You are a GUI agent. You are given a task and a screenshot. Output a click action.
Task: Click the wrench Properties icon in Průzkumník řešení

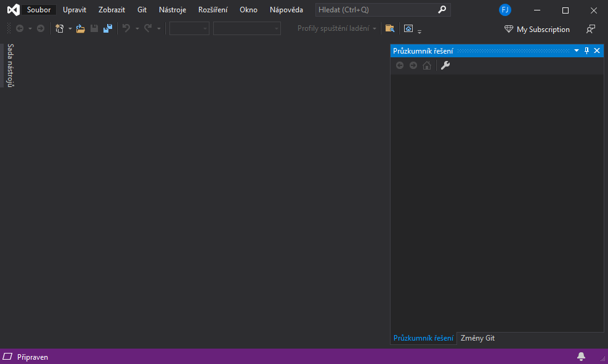click(445, 65)
